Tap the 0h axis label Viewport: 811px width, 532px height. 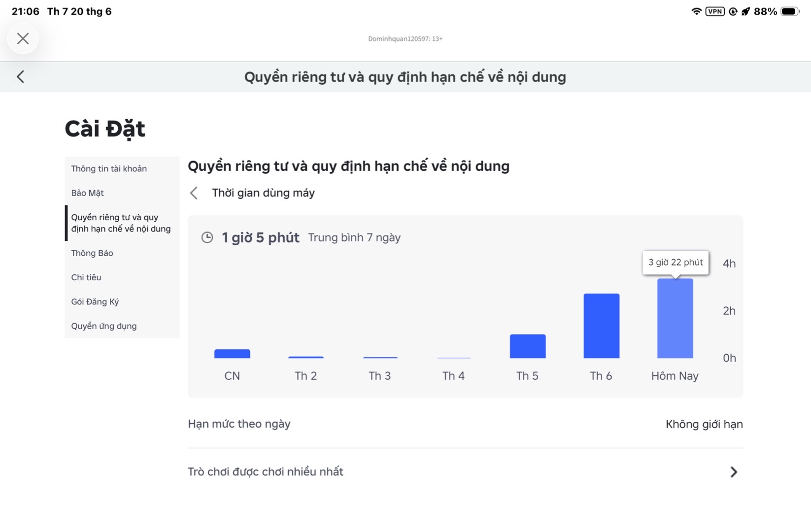[729, 358]
